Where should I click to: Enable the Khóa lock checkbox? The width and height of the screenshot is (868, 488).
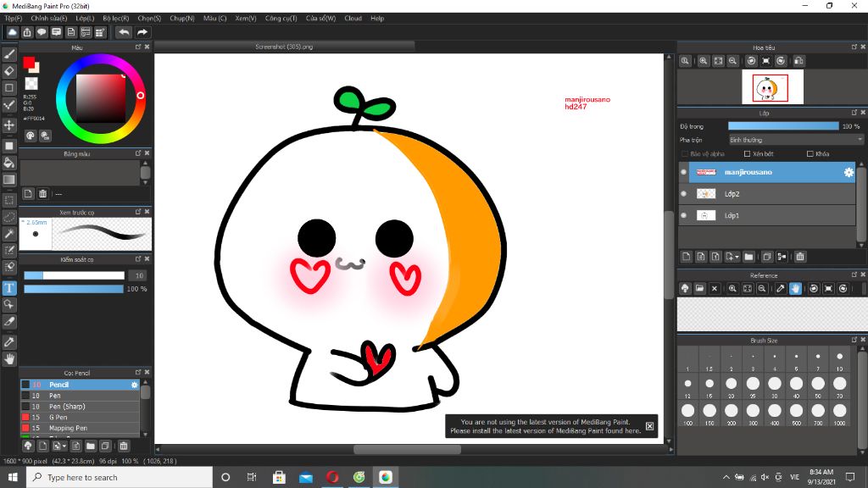click(x=810, y=154)
